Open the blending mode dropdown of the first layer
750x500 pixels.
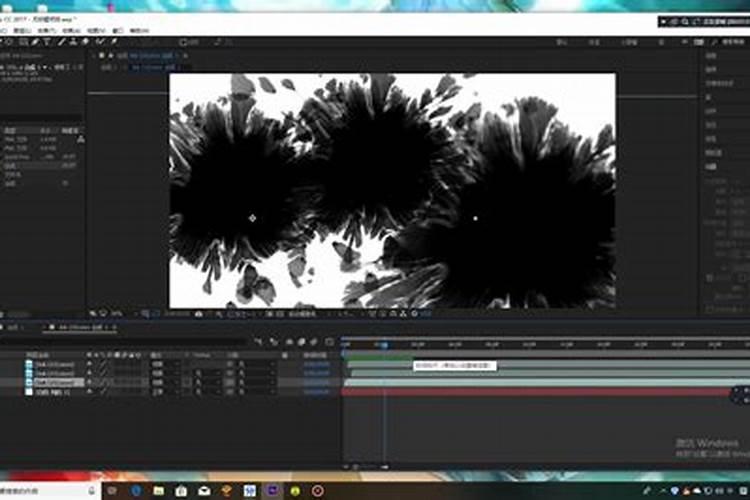165,364
